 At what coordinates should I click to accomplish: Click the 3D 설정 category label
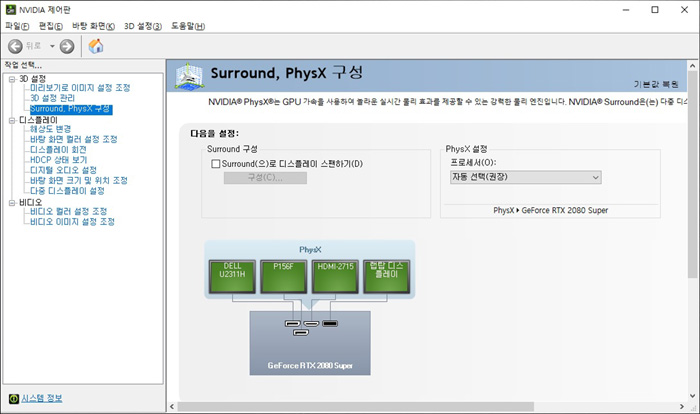(x=33, y=79)
